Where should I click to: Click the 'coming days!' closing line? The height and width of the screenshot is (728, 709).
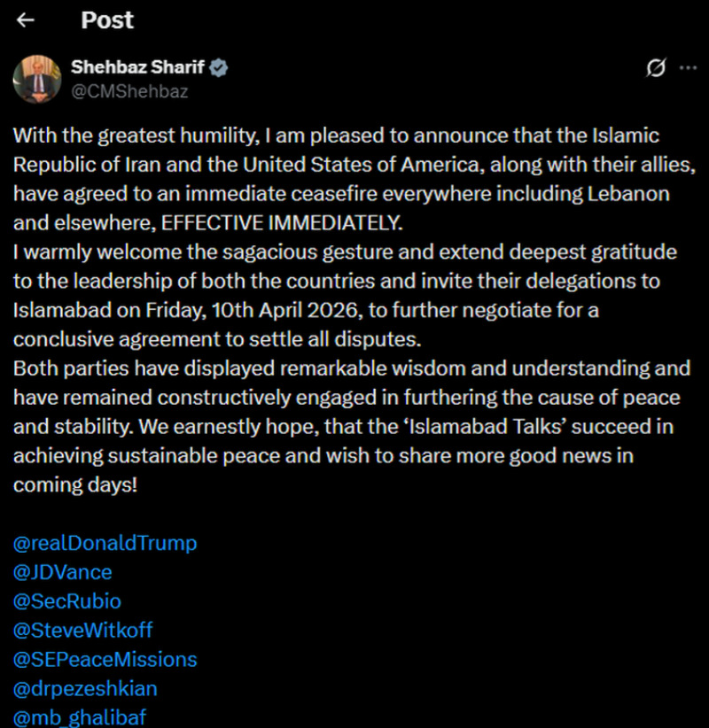(x=74, y=485)
